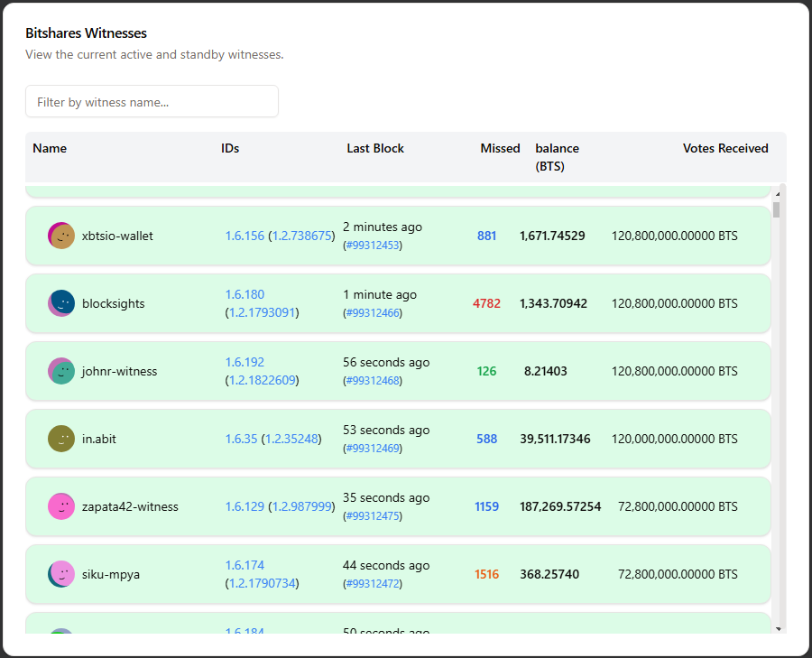Click missed count 881
Viewport: 812px width, 658px height.
tap(486, 236)
